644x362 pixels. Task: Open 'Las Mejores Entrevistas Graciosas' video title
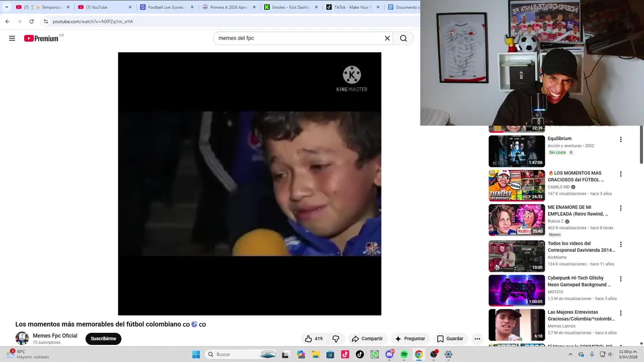(x=581, y=315)
